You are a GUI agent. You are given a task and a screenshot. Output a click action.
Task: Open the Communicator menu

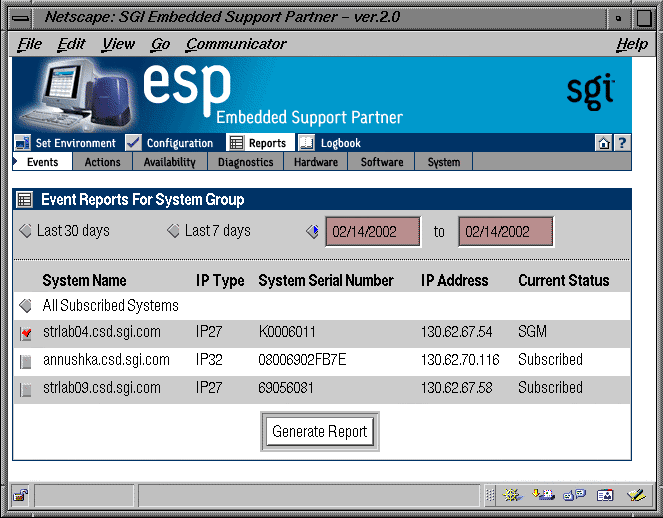[236, 44]
